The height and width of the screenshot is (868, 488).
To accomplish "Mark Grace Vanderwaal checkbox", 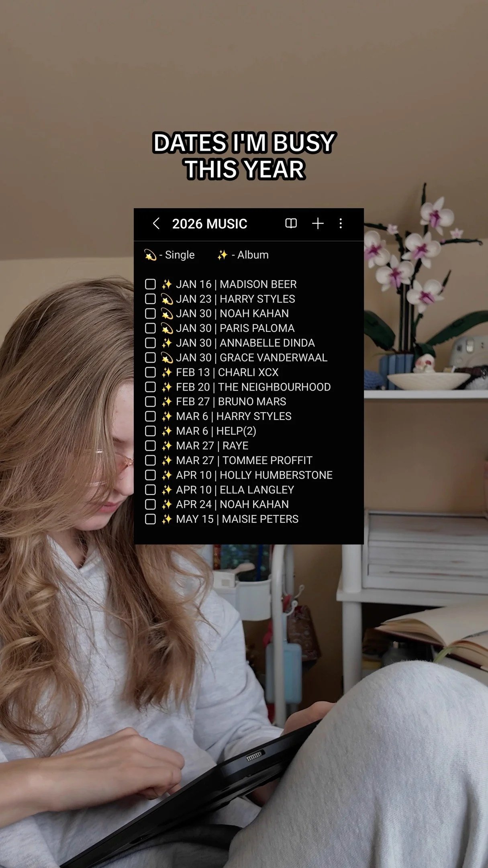I will pos(150,358).
